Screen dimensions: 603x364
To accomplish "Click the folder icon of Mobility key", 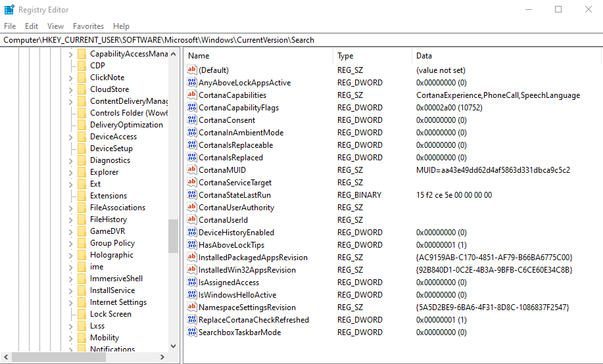I will click(82, 338).
